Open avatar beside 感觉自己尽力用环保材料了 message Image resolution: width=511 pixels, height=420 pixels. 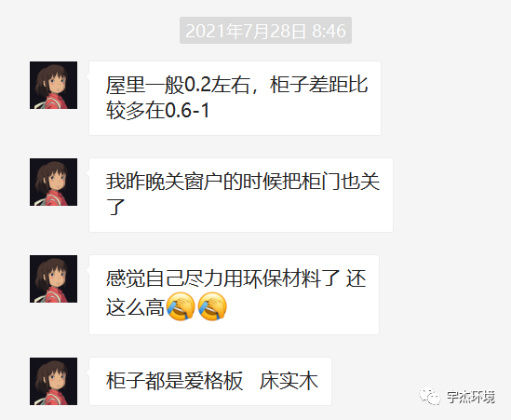pyautogui.click(x=53, y=278)
